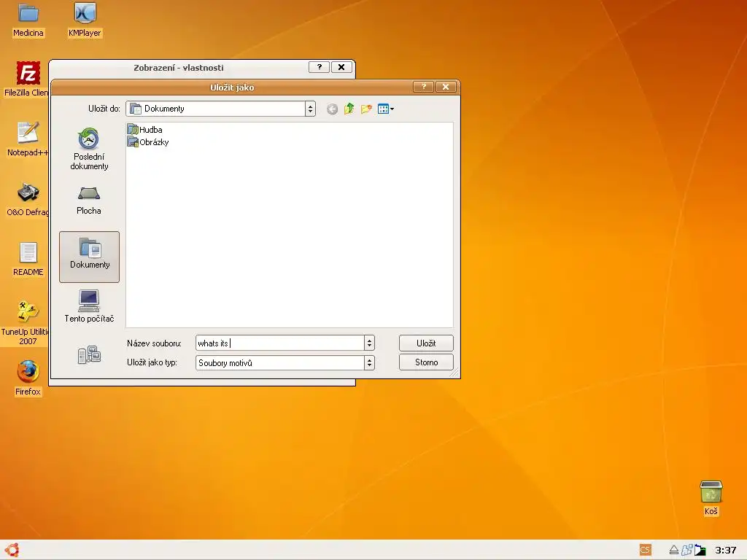This screenshot has height=560, width=747.
Task: Click the eject hardware tray icon
Action: pyautogui.click(x=673, y=550)
